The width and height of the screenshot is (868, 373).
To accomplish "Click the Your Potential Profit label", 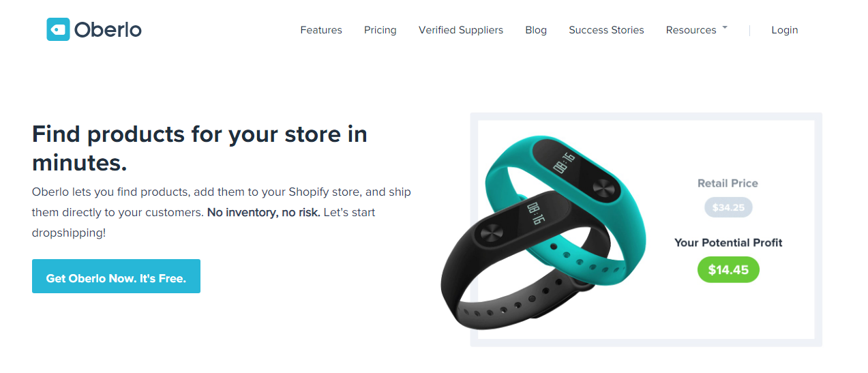I will [728, 243].
